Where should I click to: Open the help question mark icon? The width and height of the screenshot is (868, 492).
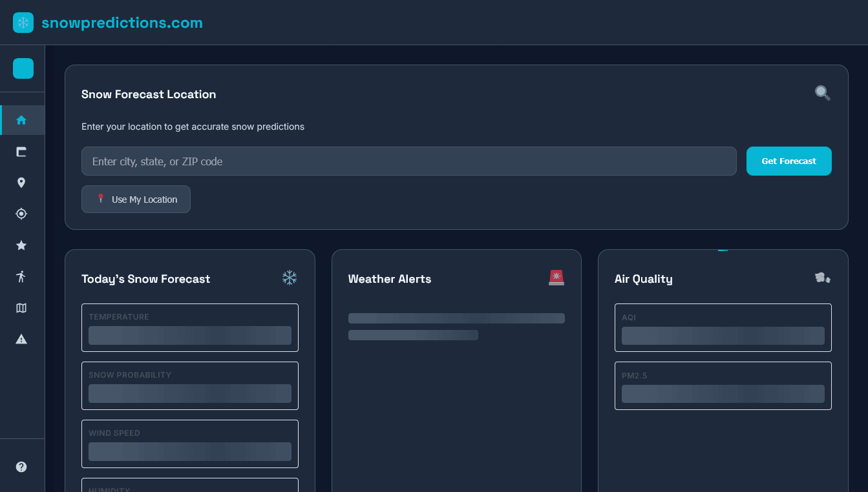(21, 466)
